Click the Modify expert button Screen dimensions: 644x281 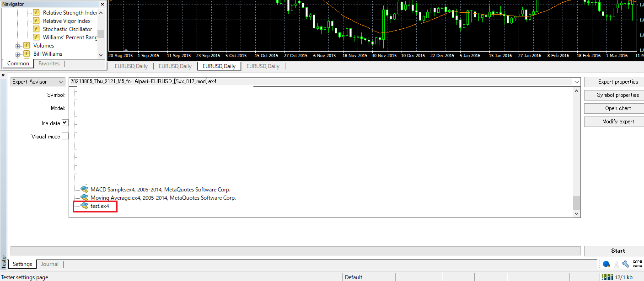click(x=617, y=122)
